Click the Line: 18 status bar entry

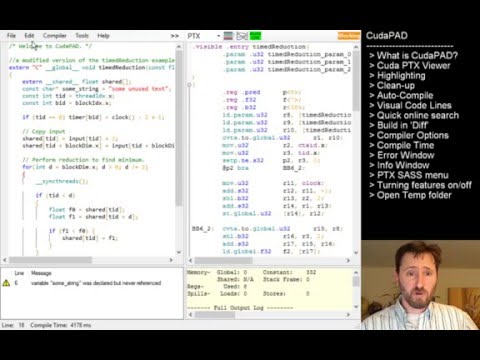click(x=13, y=325)
